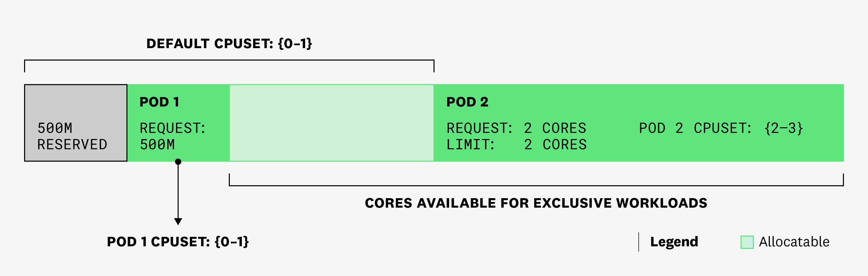Click the REQUEST: 500M text in POD 1
The height and width of the screenshot is (276, 868).
[172, 136]
